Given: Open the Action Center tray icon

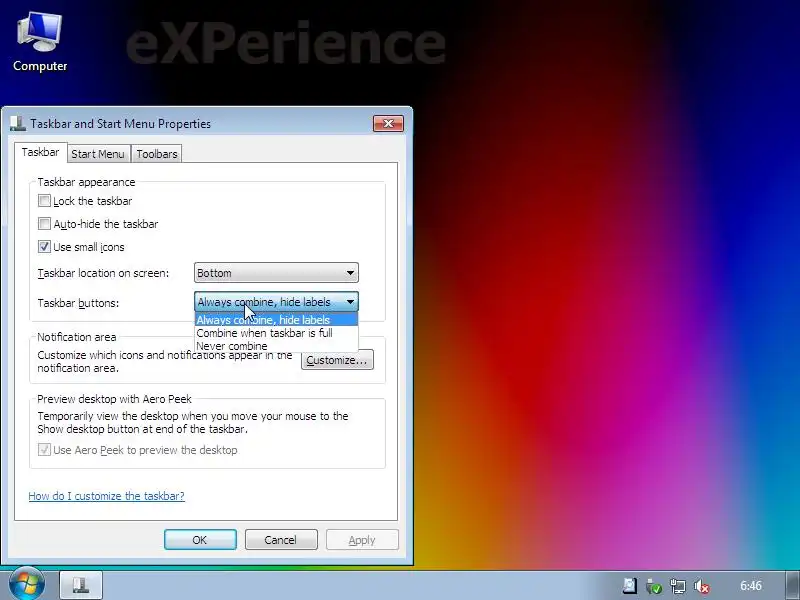Looking at the screenshot, I should pos(630,586).
